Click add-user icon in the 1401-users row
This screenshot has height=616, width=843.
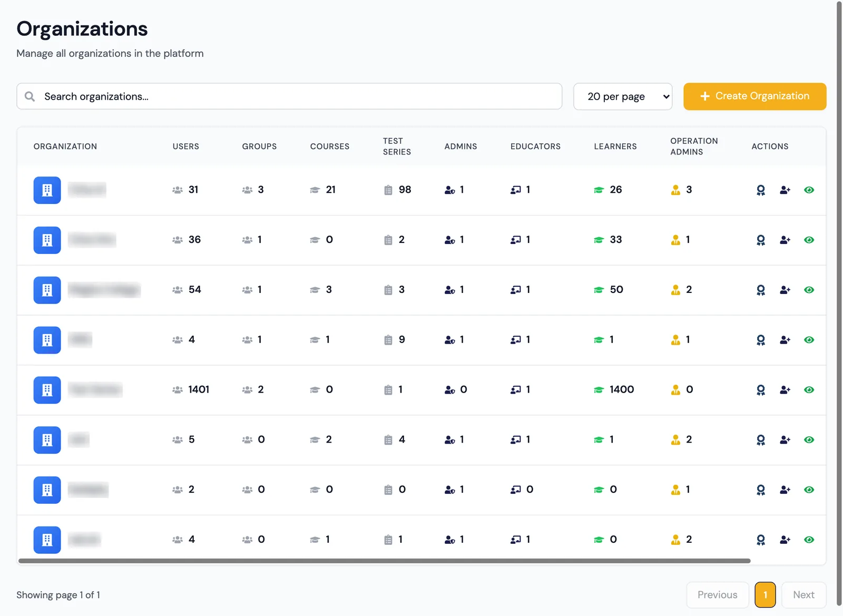pos(785,390)
